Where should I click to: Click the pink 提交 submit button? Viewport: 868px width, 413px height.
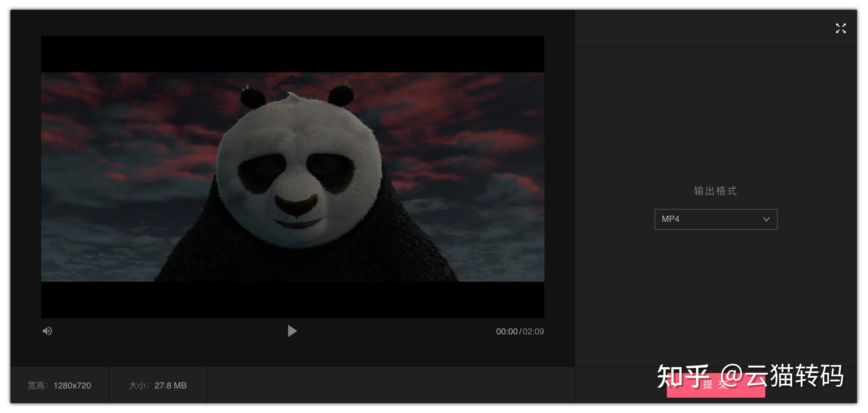[x=715, y=385]
